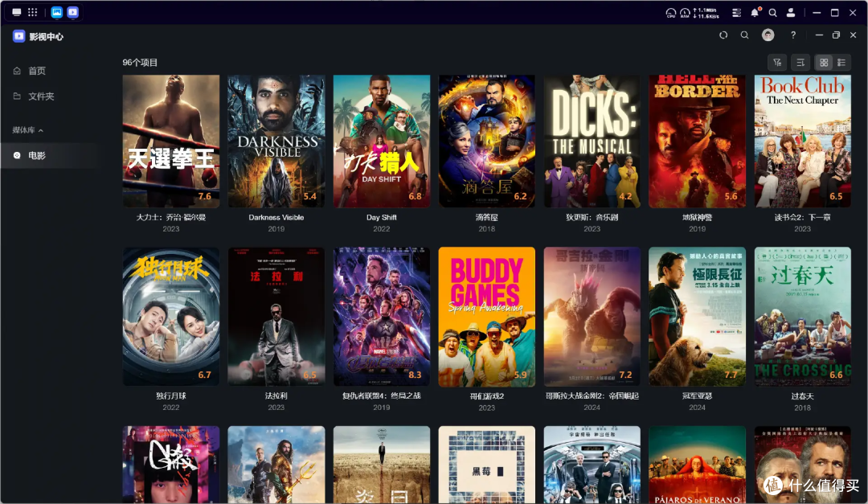
Task: Open the 独行月球 poster
Action: point(171,316)
